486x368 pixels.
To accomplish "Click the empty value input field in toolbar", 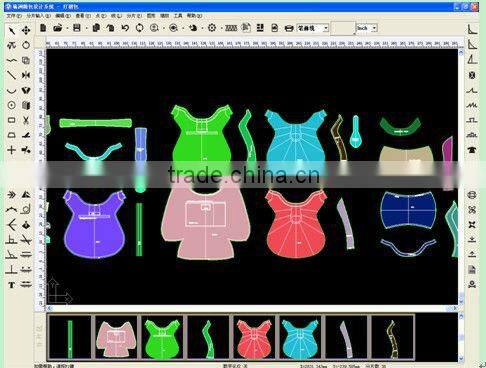I will pyautogui.click(x=343, y=28).
